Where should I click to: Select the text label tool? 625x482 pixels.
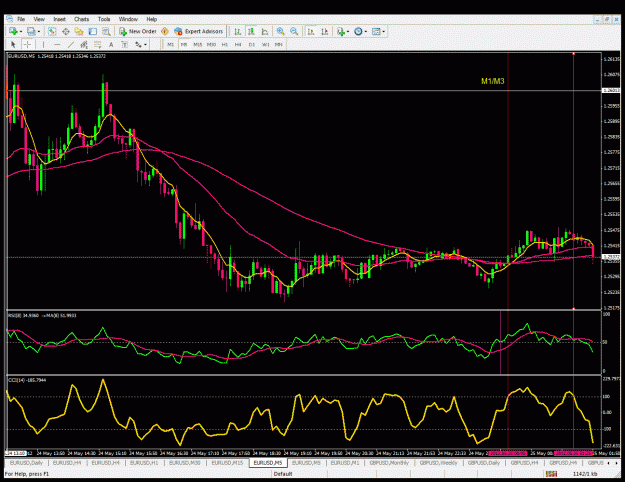(125, 44)
